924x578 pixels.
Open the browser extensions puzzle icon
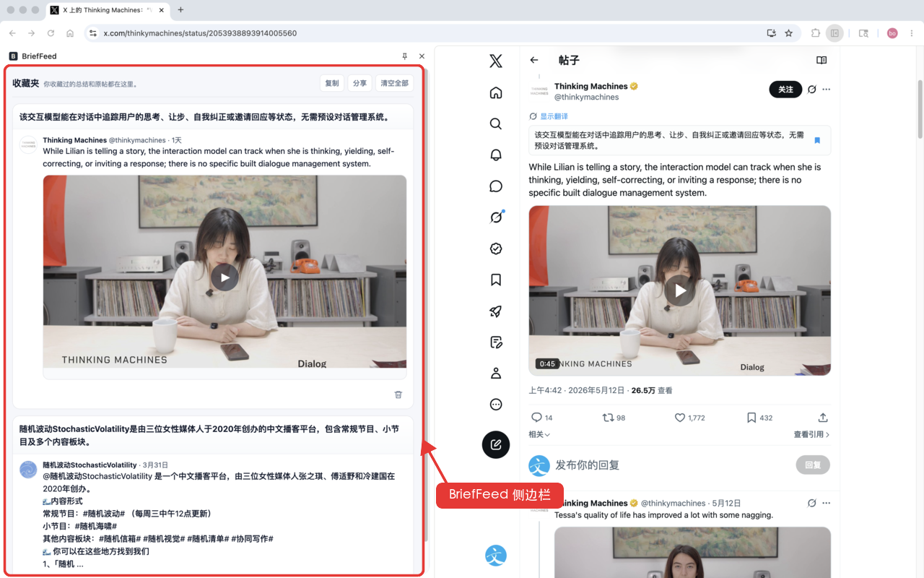816,33
